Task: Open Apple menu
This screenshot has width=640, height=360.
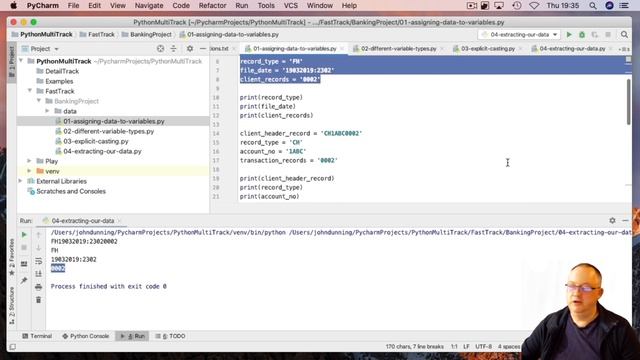Action: 13,6
